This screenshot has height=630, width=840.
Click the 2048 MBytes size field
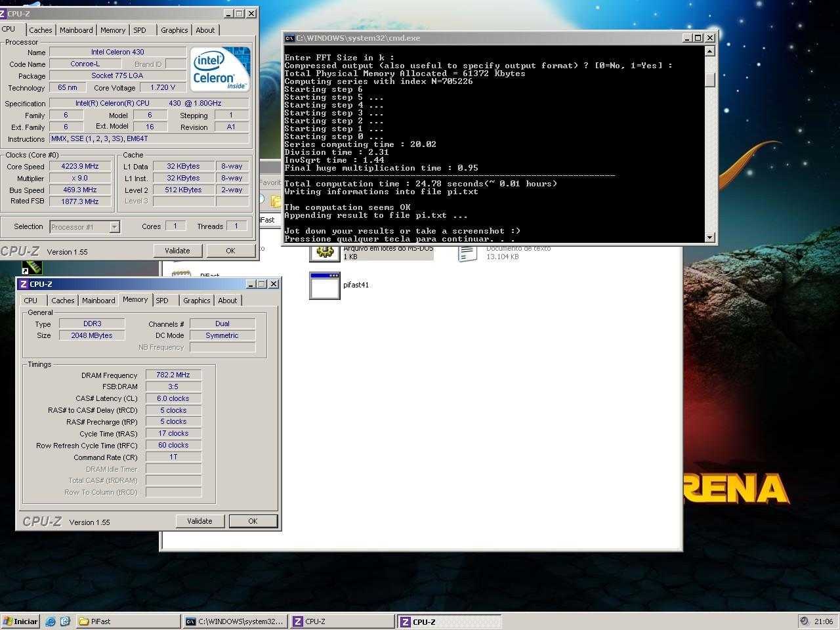click(x=92, y=335)
